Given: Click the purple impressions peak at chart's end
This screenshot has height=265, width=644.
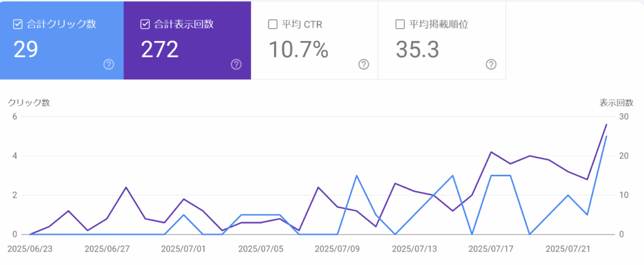Looking at the screenshot, I should (x=606, y=124).
